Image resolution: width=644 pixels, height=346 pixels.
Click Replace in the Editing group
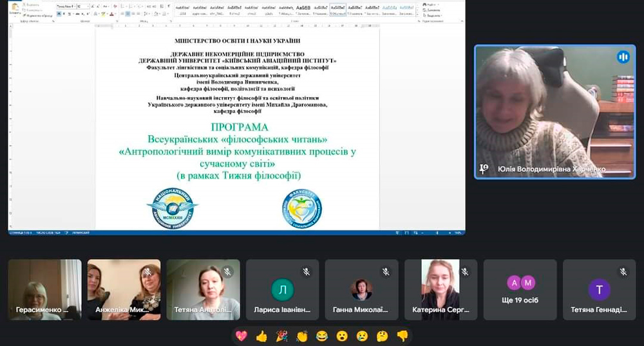pyautogui.click(x=431, y=10)
